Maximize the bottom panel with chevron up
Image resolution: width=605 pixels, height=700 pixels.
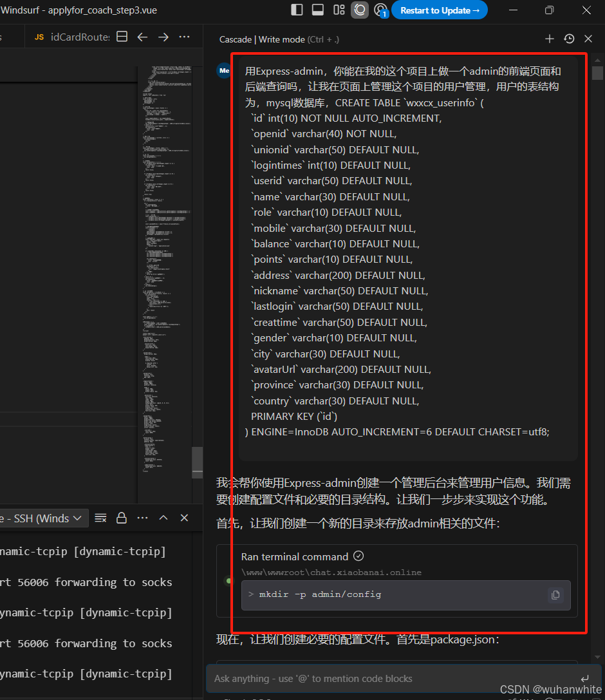click(x=163, y=518)
